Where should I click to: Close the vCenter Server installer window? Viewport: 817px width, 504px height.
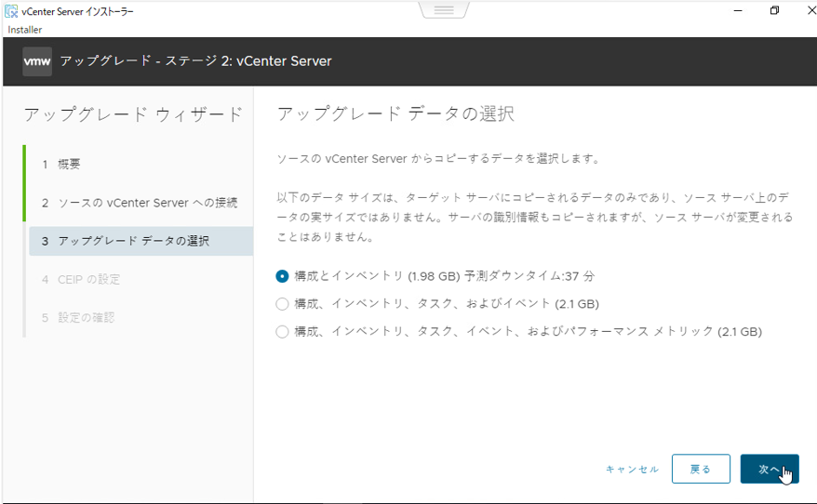coord(806,10)
